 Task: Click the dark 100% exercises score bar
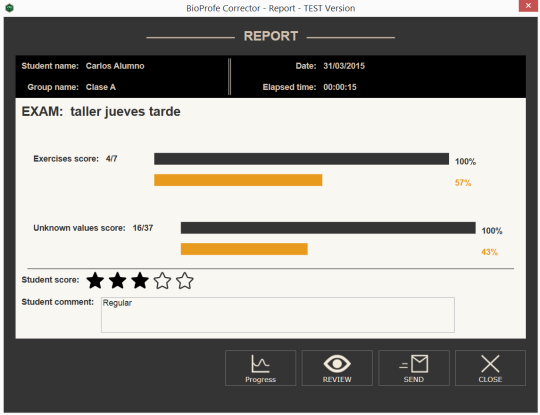[x=301, y=159]
